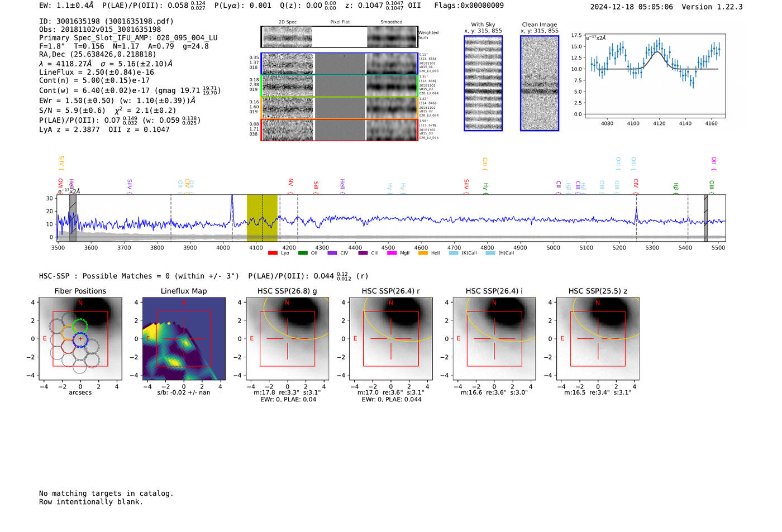Select the red-bordered fiber 2D spectrum row
The height and width of the screenshot is (532, 782).
click(339, 130)
